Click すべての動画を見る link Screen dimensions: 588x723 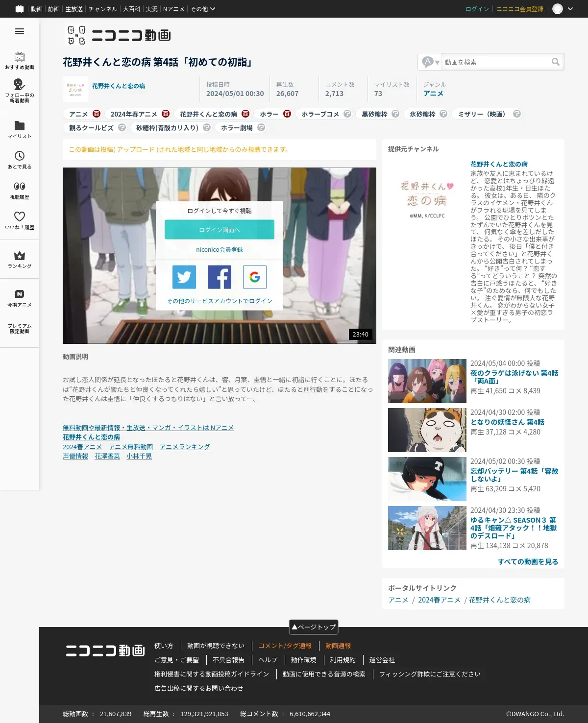(528, 561)
